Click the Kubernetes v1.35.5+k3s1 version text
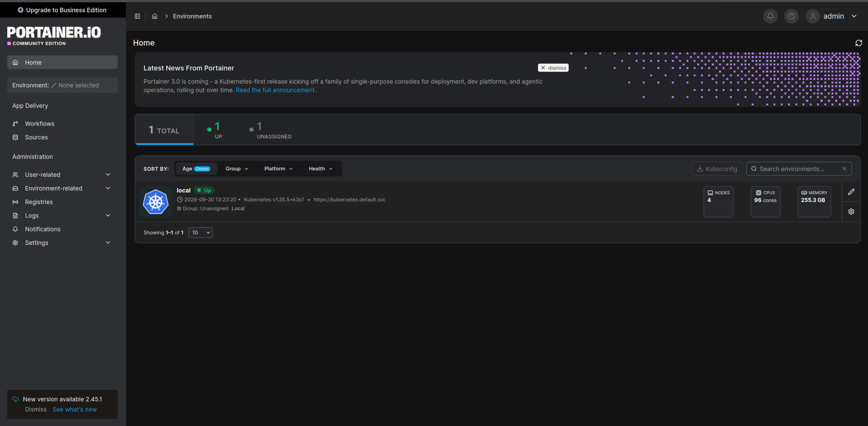 [274, 200]
